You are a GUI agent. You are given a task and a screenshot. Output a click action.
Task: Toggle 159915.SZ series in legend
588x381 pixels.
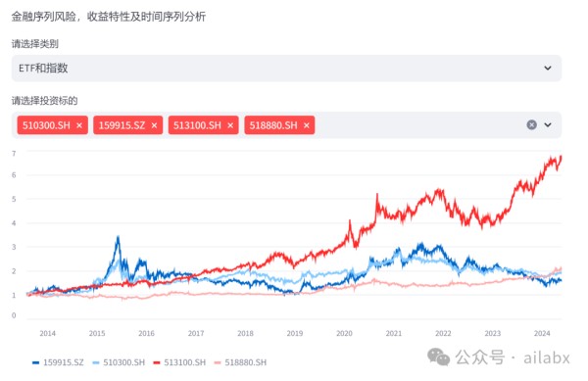58,362
